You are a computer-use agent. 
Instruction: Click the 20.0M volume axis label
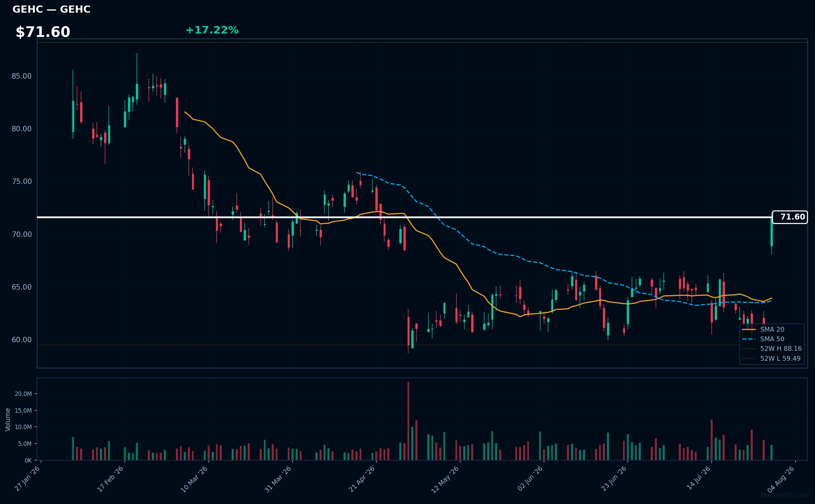pos(23,394)
